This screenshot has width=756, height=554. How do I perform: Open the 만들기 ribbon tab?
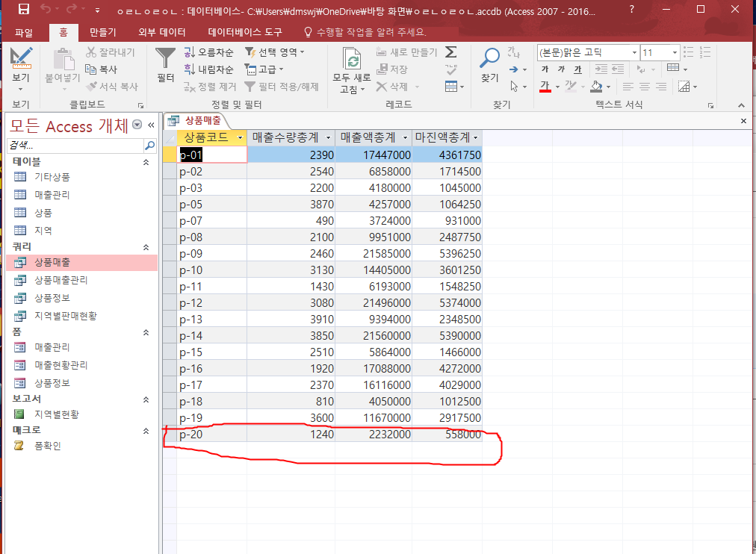[x=102, y=33]
